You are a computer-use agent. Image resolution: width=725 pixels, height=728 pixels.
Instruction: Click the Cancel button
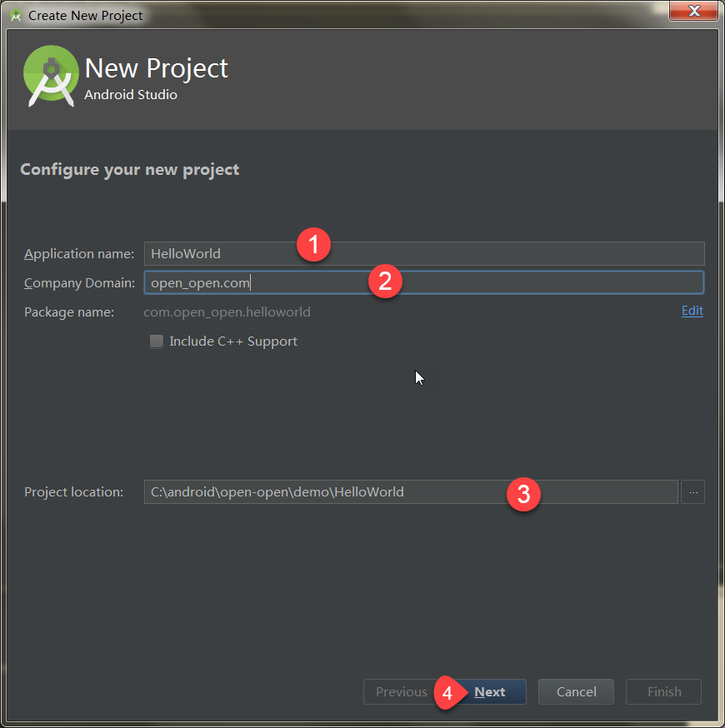(575, 691)
